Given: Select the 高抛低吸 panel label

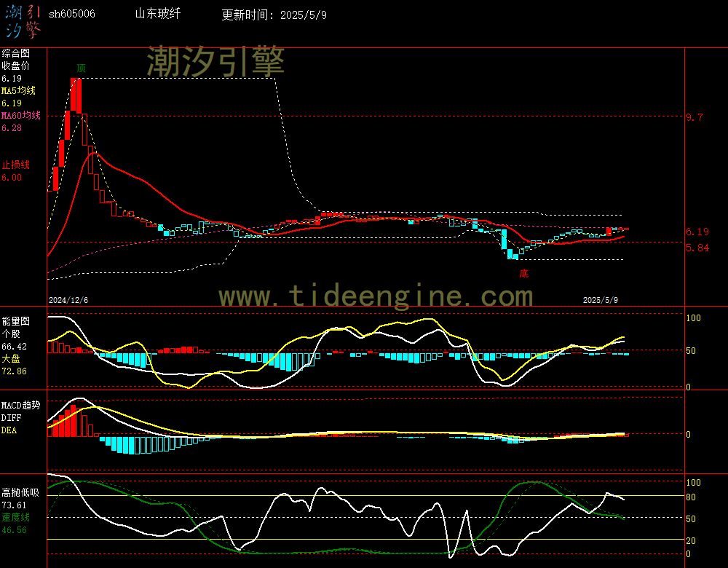Looking at the screenshot, I should tap(21, 492).
